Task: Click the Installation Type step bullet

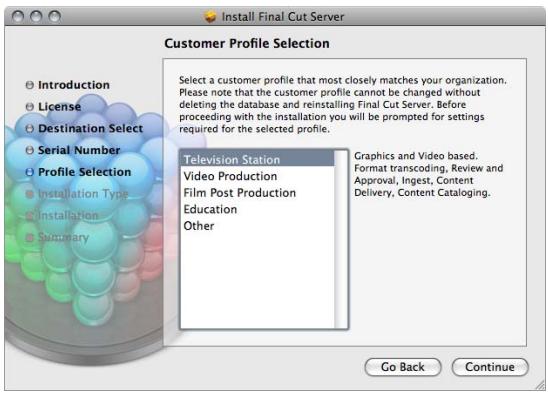Action: click(x=30, y=194)
